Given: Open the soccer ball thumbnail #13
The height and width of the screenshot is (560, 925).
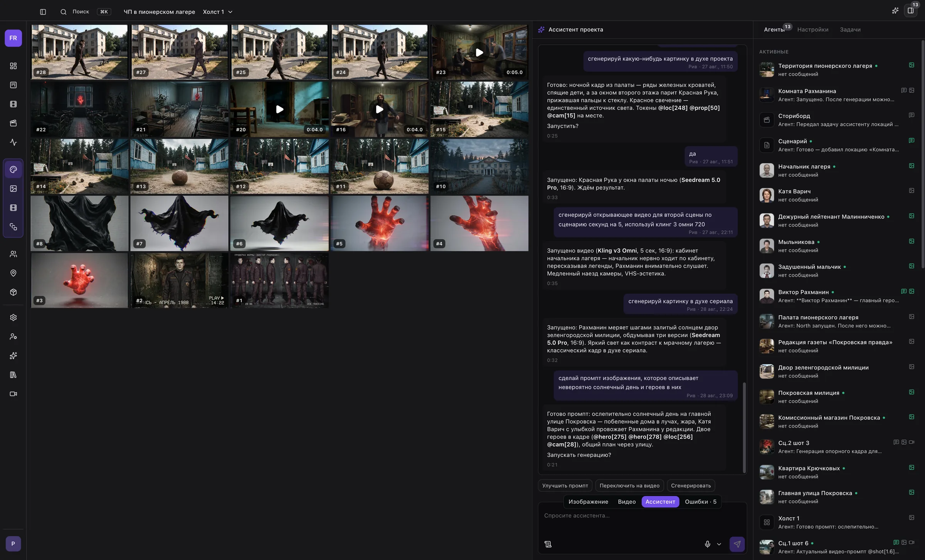Looking at the screenshot, I should 179,166.
